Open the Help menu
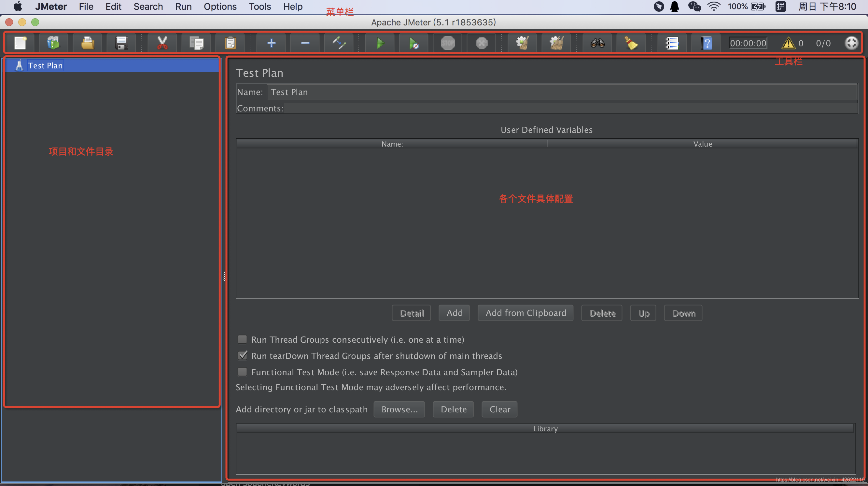 (x=293, y=7)
